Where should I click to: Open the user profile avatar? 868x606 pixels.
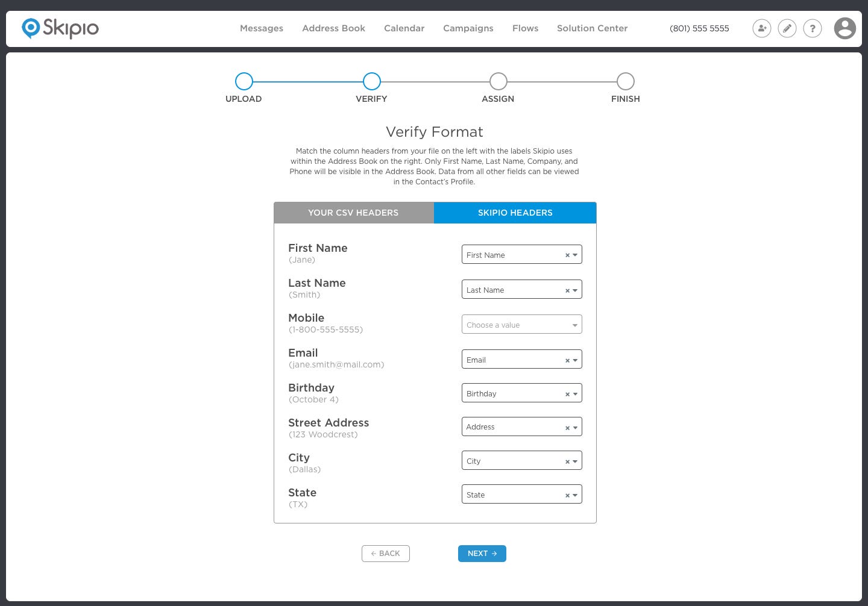tap(845, 28)
